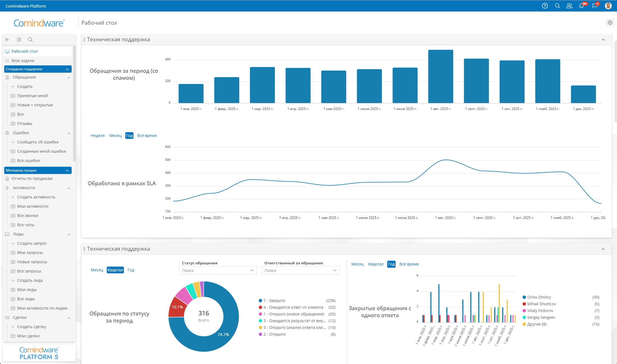This screenshot has height=364, width=617.
Task: Select Месяц period for status donut chart
Action: point(97,270)
